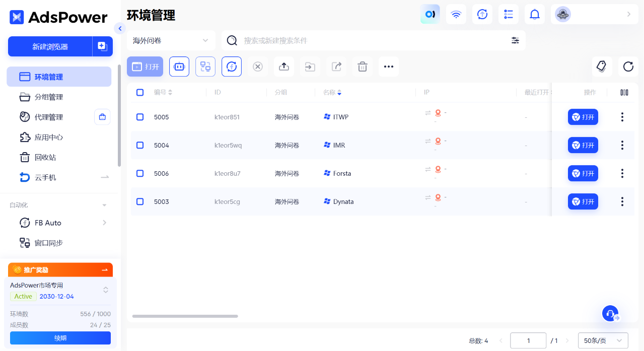Click the window arrangement toolbar icon
This screenshot has height=351, width=644.
tap(205, 66)
